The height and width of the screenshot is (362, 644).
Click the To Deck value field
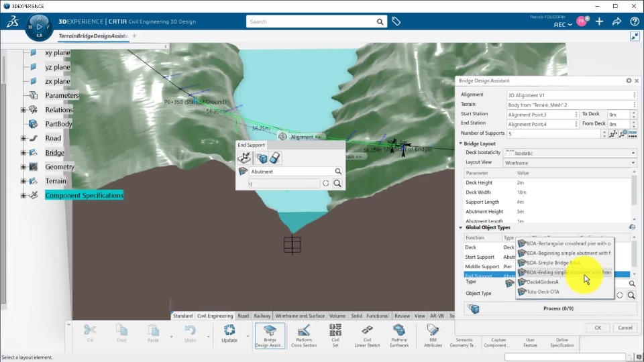tap(618, 115)
